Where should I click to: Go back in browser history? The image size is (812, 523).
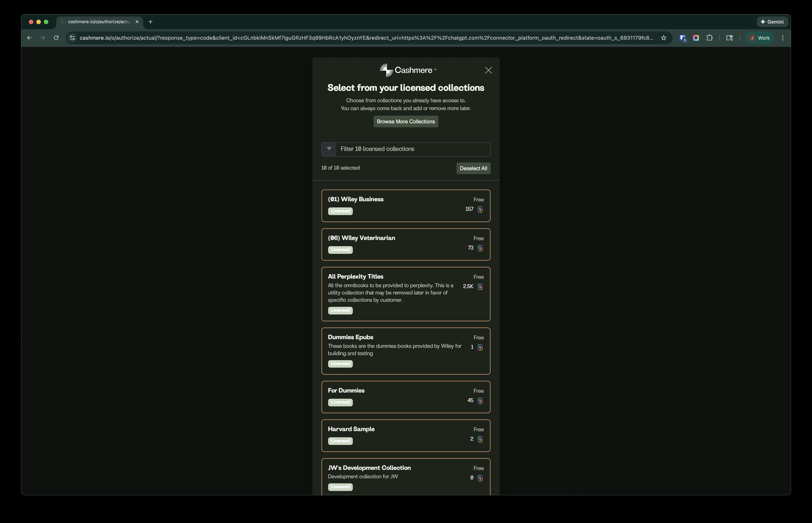(29, 38)
